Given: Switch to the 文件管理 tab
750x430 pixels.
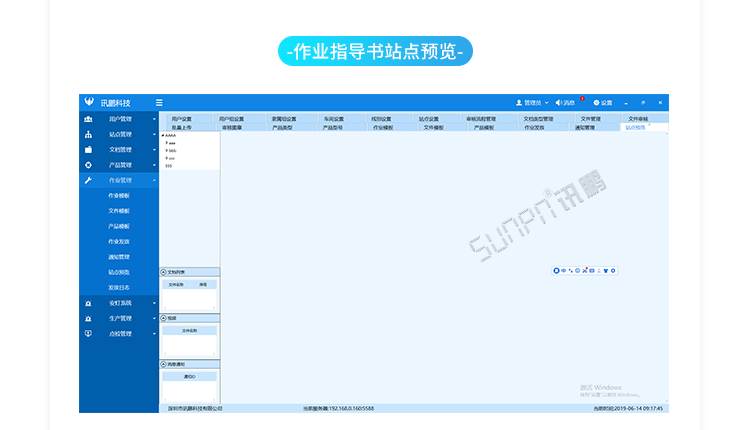Looking at the screenshot, I should point(596,119).
